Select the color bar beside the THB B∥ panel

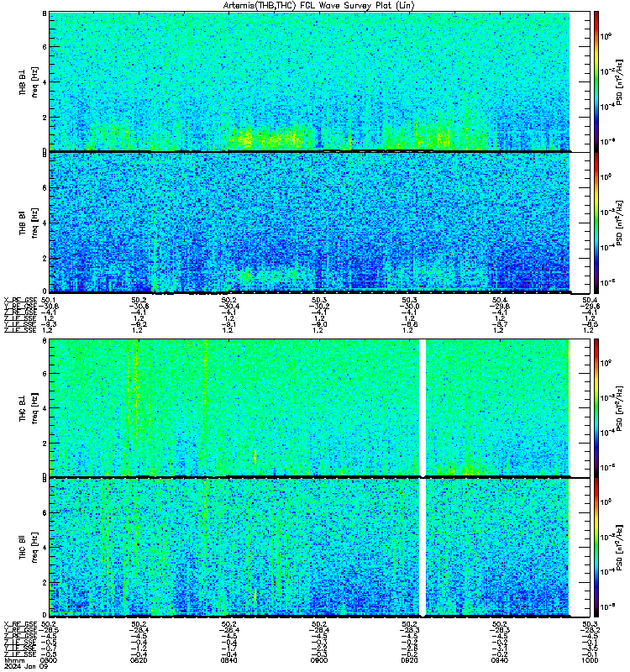(596, 223)
